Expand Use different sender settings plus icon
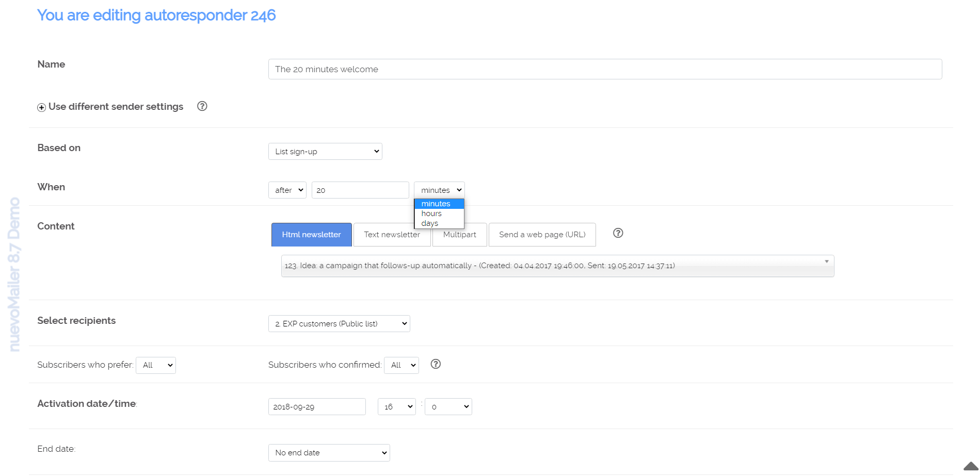The width and height of the screenshot is (980, 476). tap(42, 107)
